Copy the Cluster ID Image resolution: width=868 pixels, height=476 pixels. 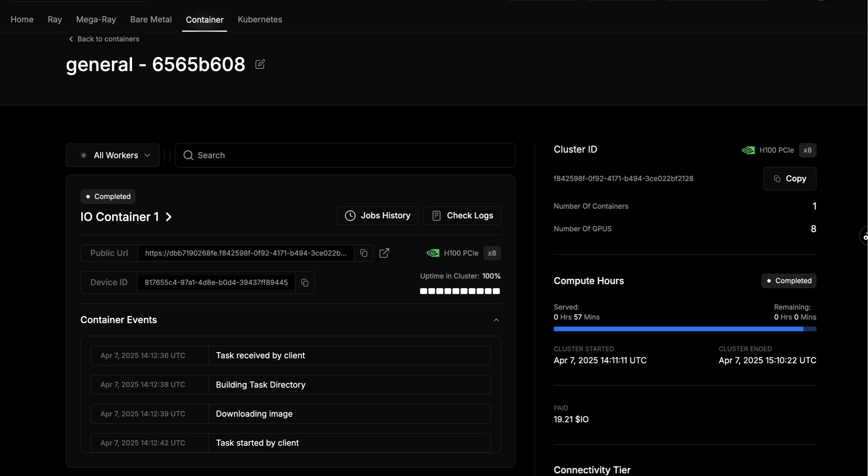pos(789,179)
